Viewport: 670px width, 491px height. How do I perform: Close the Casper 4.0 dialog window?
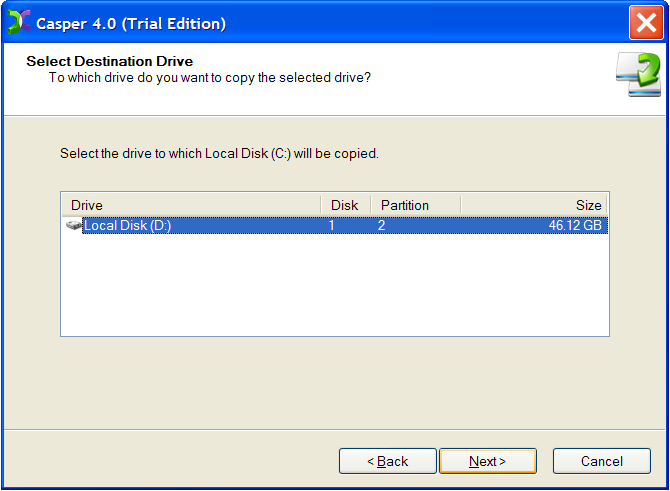646,23
